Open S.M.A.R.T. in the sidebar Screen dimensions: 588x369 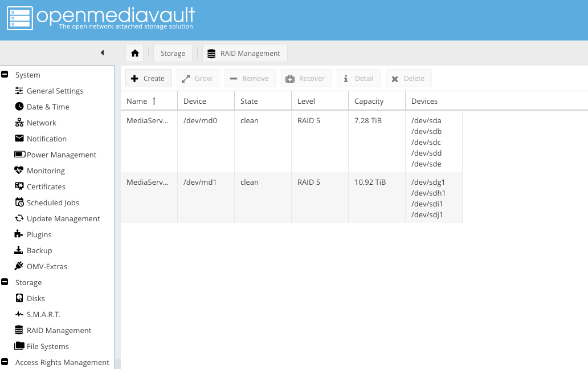43,314
